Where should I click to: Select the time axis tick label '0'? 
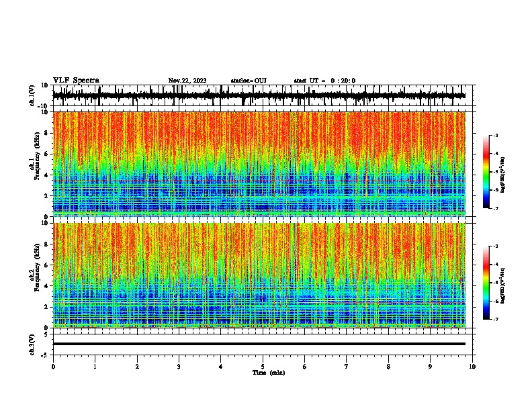[x=53, y=367]
